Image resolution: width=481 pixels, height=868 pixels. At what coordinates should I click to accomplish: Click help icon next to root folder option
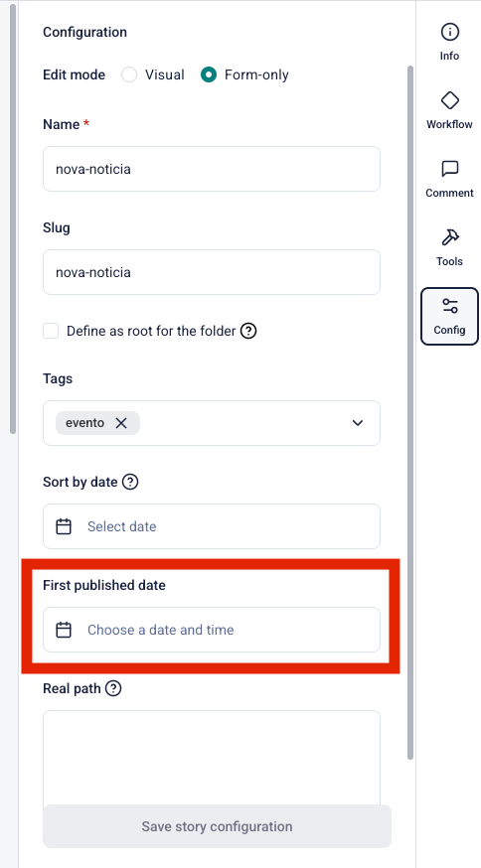[x=248, y=331]
